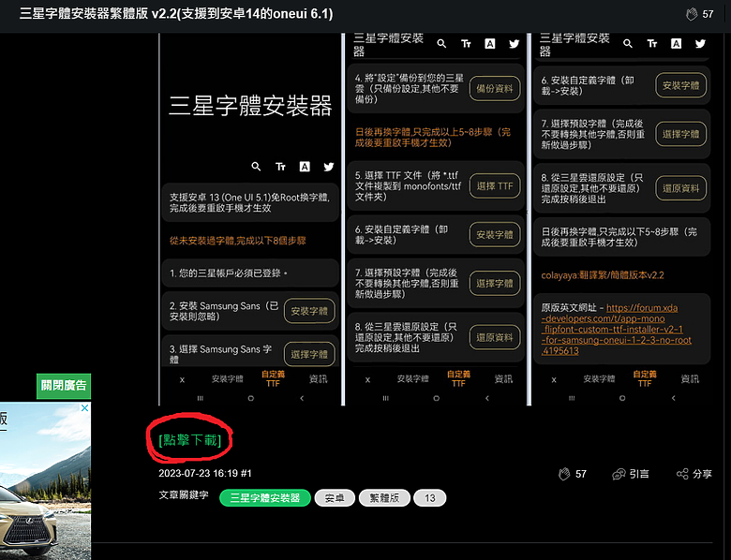Select 資訊 tab in middle phone screenshot
731x560 pixels.
tap(503, 379)
